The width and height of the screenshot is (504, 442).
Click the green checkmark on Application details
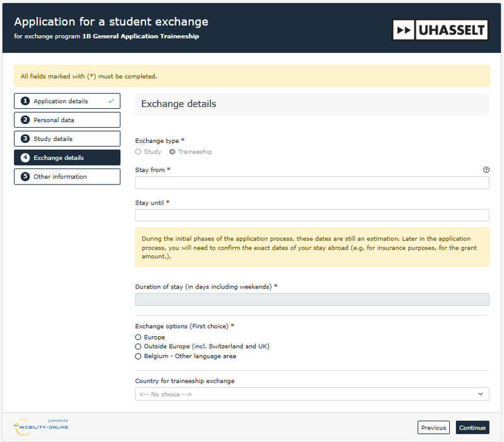click(x=111, y=101)
